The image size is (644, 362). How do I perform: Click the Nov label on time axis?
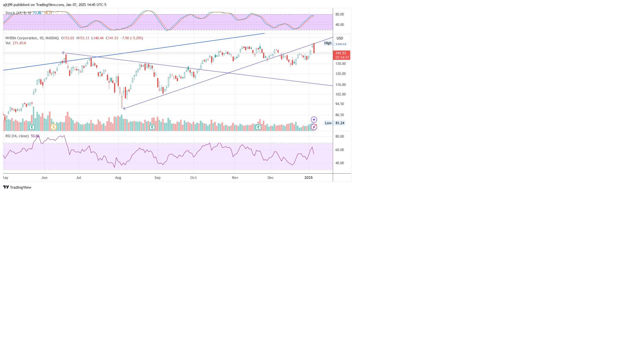(x=235, y=178)
